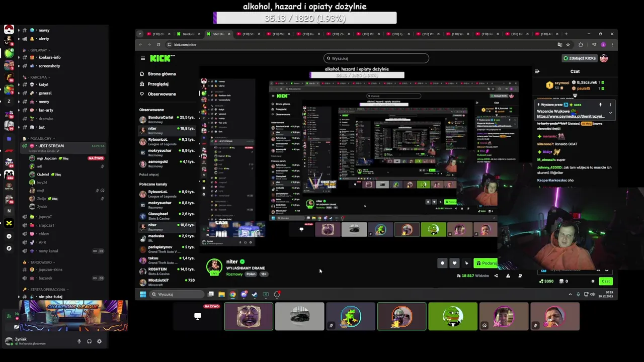Report stream with warning icon
This screenshot has width=644, height=362.
508,276
